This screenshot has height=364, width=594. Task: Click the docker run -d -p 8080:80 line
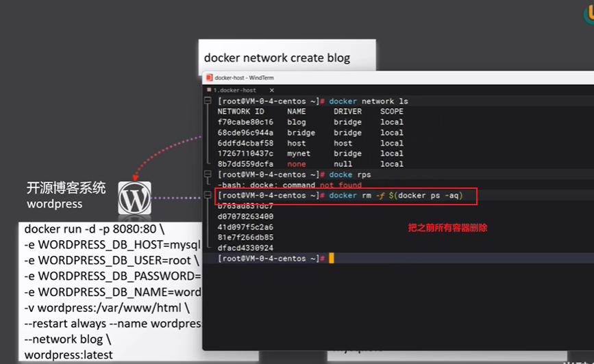95,229
